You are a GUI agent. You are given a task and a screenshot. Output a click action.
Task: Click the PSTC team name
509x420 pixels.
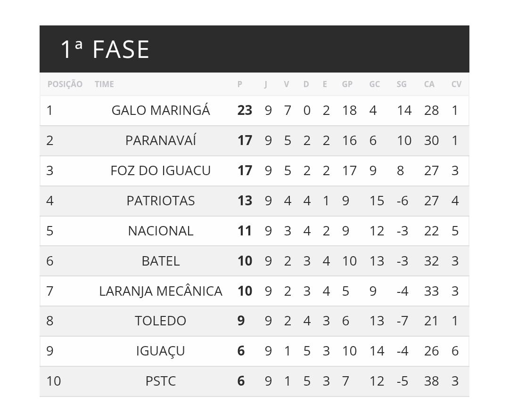(x=161, y=381)
